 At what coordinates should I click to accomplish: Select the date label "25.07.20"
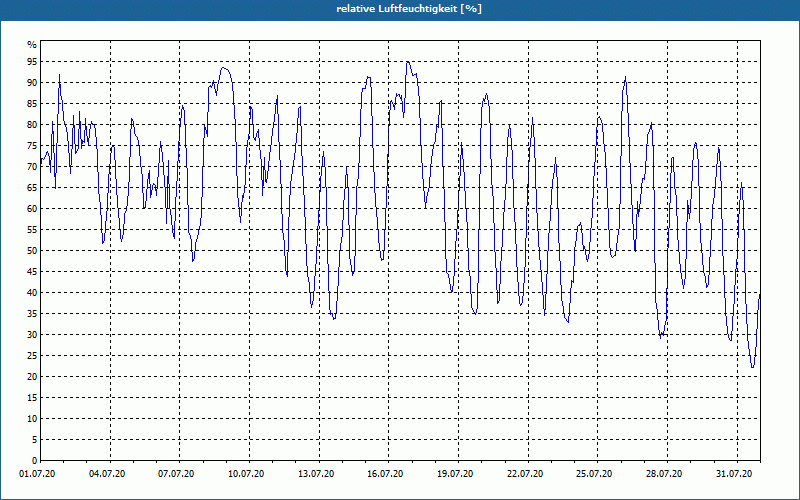(x=594, y=474)
